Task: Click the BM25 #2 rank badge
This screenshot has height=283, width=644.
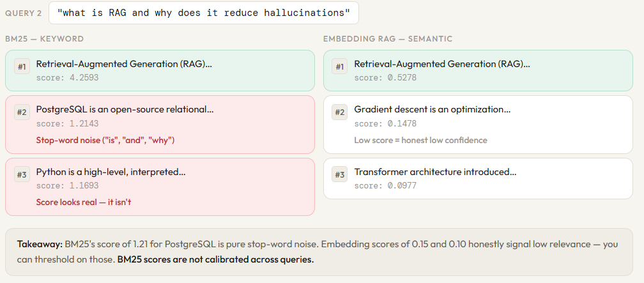Action: coord(22,112)
